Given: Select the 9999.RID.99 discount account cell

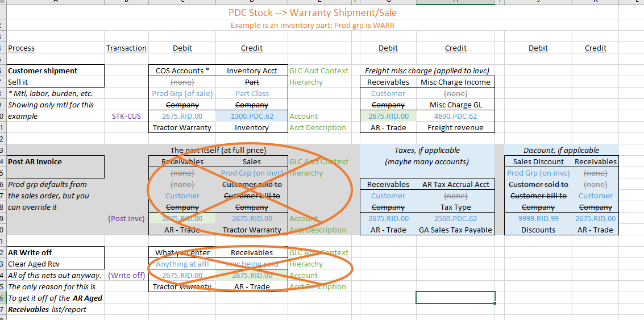Looking at the screenshot, I should (538, 218).
